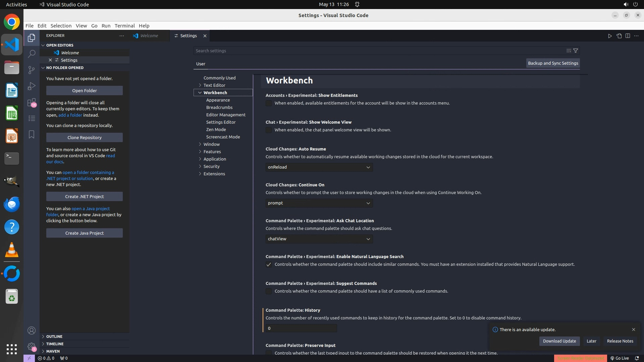Click the Accounts icon in activity bar
Viewport: 644px width, 362px height.
click(x=32, y=330)
